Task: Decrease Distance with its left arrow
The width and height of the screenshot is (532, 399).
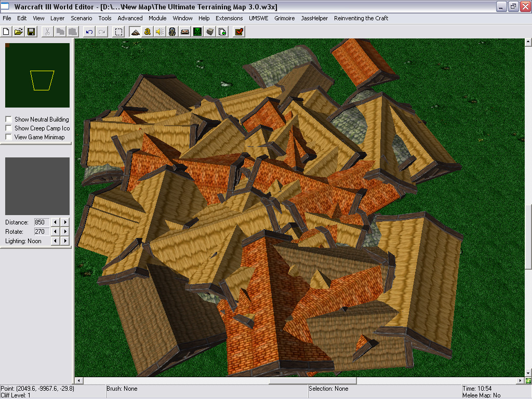Action: coord(55,222)
